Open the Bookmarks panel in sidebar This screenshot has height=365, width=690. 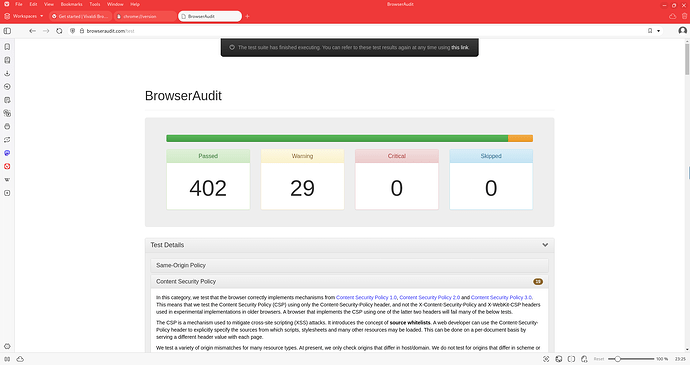(x=7, y=47)
